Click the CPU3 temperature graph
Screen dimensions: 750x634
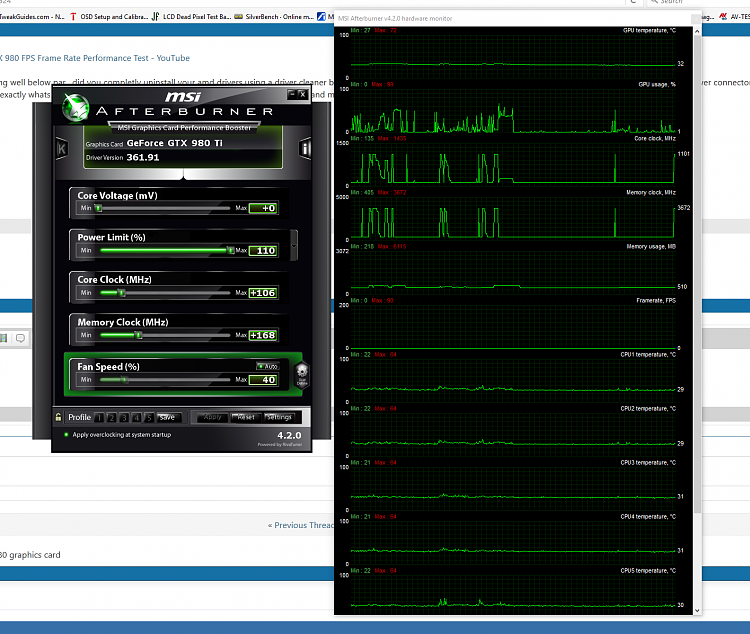coord(513,487)
